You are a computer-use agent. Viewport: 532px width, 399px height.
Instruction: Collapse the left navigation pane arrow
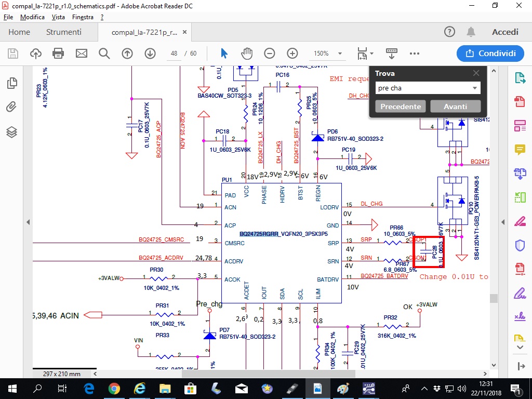click(x=28, y=222)
